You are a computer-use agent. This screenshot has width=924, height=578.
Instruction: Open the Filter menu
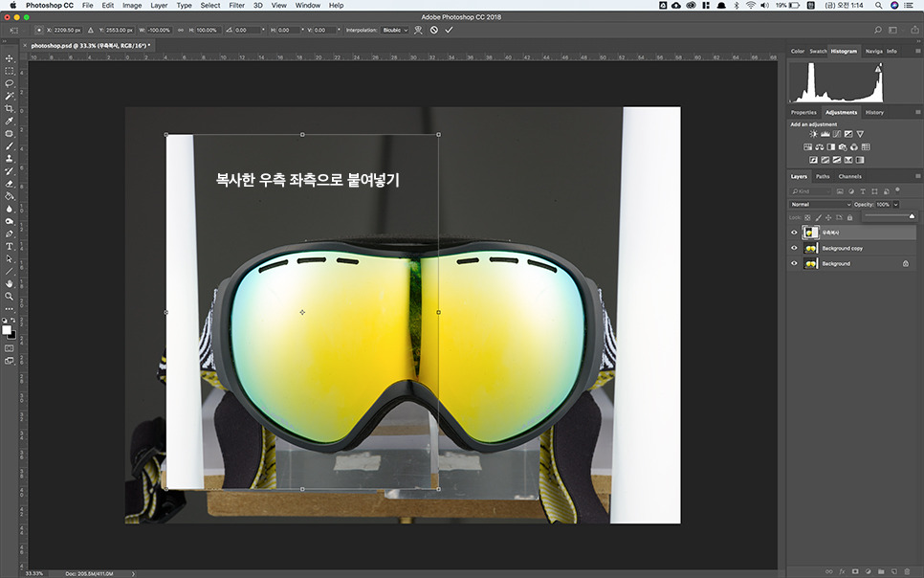pos(235,5)
